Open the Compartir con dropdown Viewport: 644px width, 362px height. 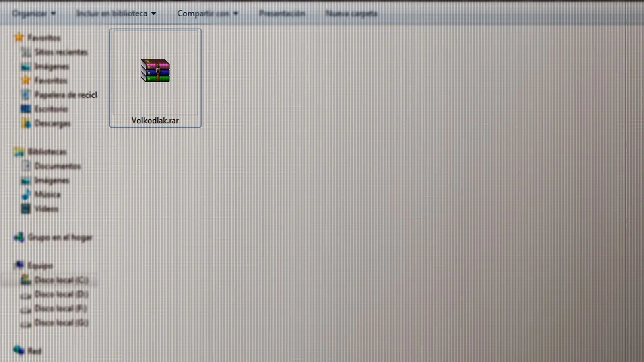click(x=208, y=14)
